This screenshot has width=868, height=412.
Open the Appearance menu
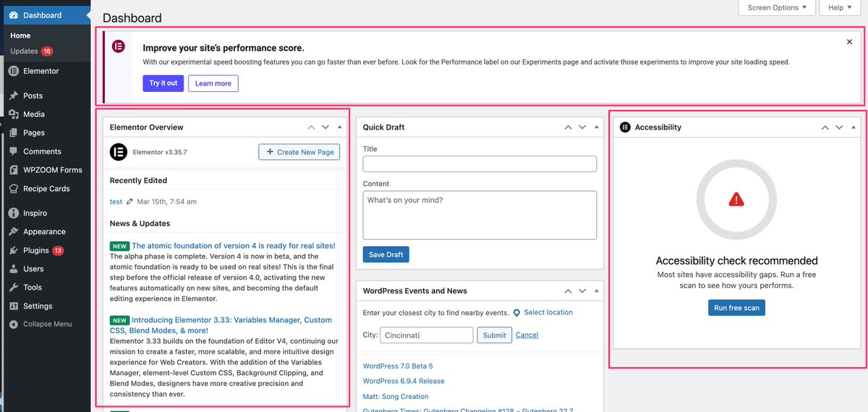[45, 232]
